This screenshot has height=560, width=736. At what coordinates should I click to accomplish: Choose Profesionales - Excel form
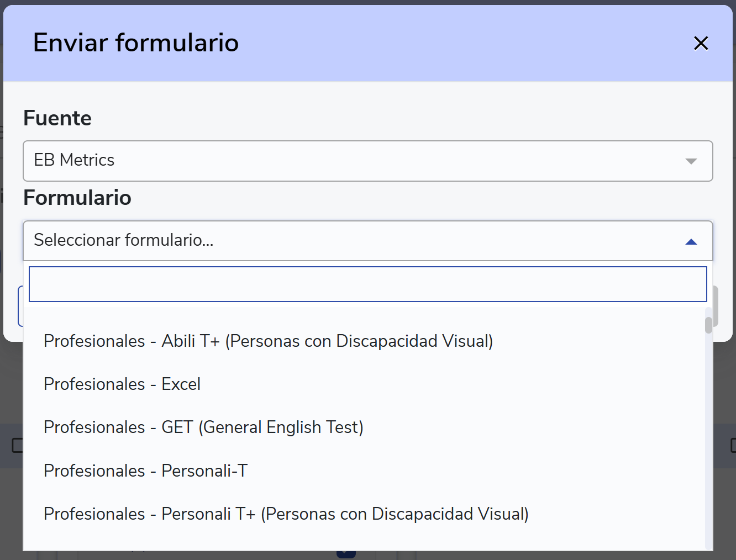click(x=122, y=384)
